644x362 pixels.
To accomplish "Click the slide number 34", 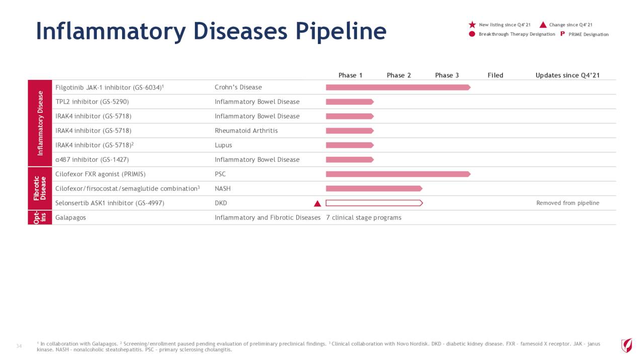I will [19, 346].
